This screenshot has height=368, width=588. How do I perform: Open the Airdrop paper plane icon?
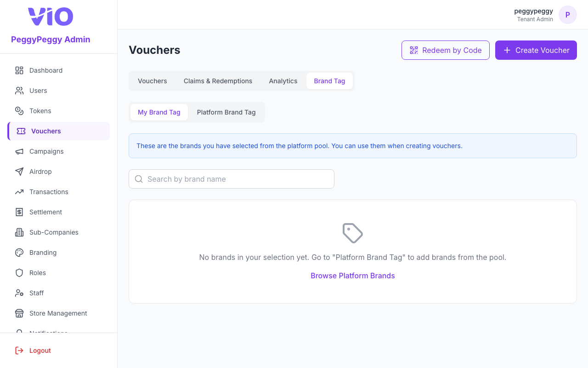tap(19, 172)
